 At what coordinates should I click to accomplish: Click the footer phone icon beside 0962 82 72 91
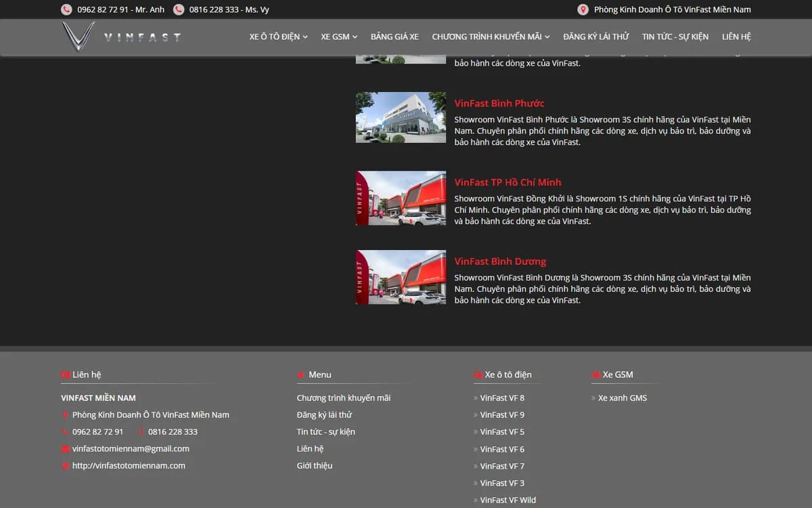click(66, 431)
